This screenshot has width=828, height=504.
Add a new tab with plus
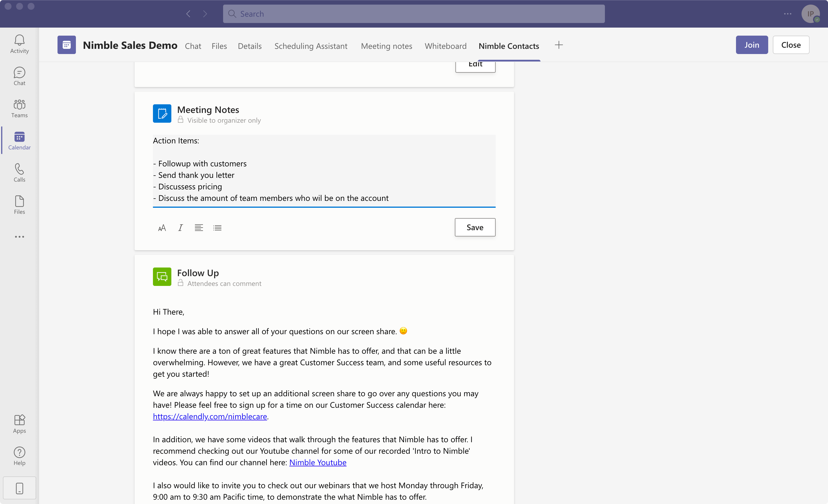[559, 45]
